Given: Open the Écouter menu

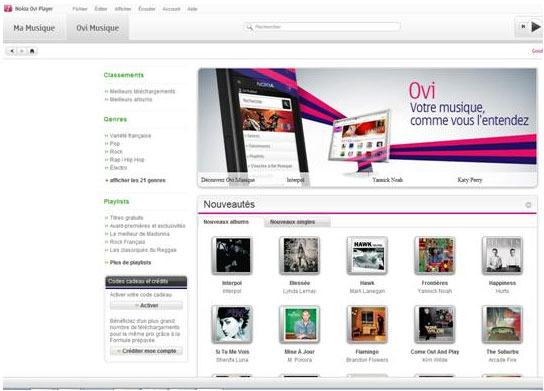Looking at the screenshot, I should tap(147, 9).
